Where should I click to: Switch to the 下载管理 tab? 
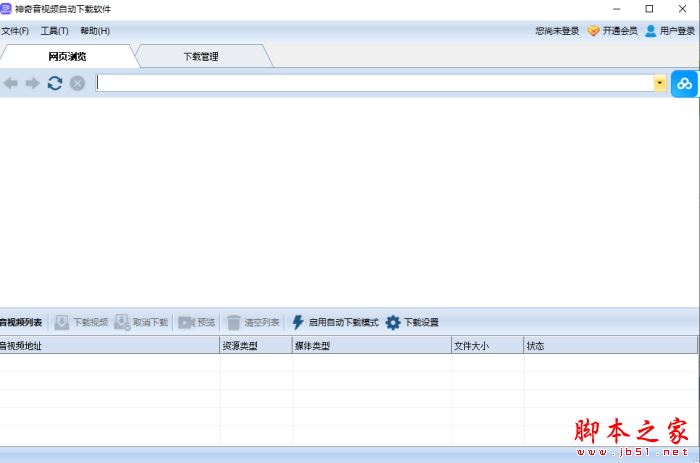pos(201,56)
